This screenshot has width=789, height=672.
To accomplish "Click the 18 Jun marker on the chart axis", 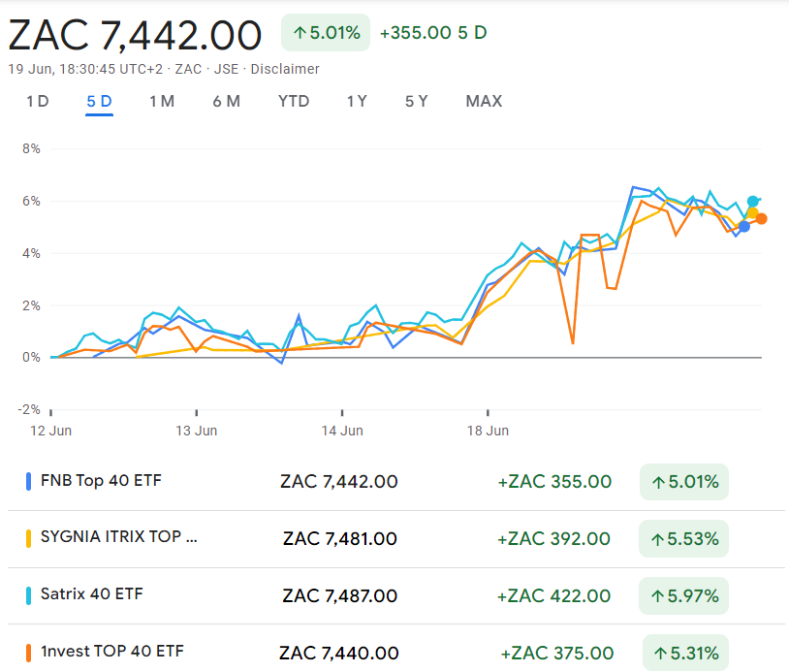I will (489, 431).
